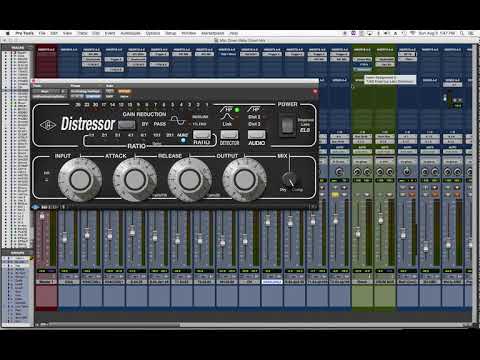Image resolution: width=480 pixels, height=360 pixels.
Task: Click right pan knob on second green channel
Action: [389, 172]
